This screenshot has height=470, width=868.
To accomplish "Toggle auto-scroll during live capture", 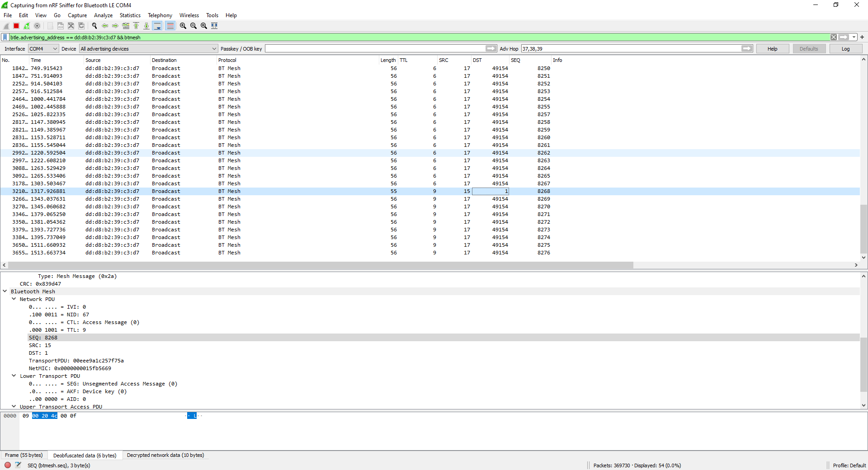I will [157, 26].
